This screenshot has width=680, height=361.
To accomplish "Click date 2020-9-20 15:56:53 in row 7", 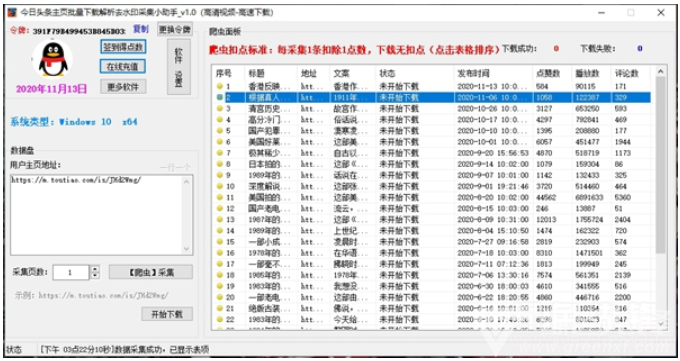I will pyautogui.click(x=493, y=153).
